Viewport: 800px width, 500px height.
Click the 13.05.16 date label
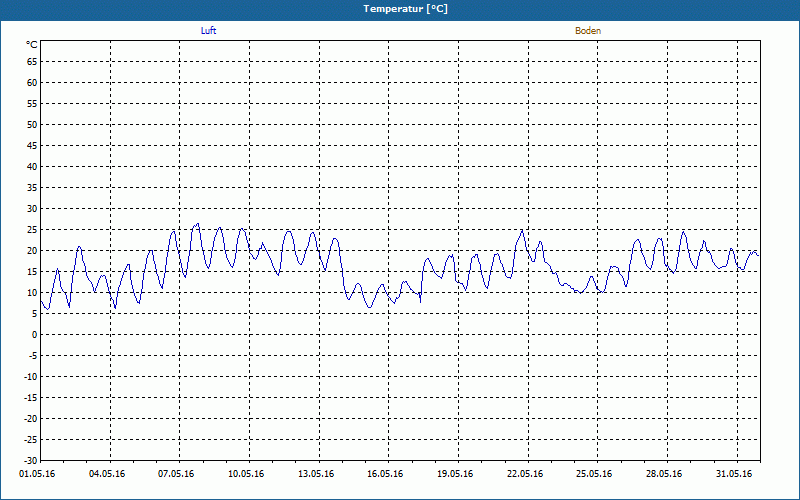(x=316, y=474)
